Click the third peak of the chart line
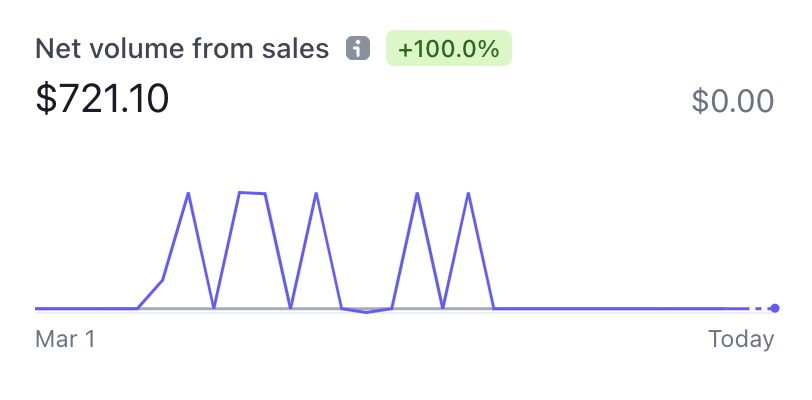 tap(316, 193)
